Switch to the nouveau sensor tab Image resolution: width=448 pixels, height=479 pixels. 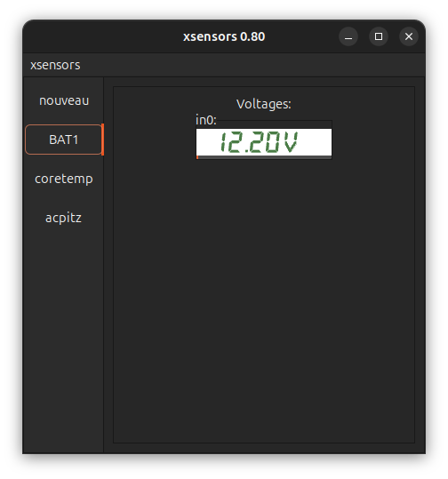[64, 100]
